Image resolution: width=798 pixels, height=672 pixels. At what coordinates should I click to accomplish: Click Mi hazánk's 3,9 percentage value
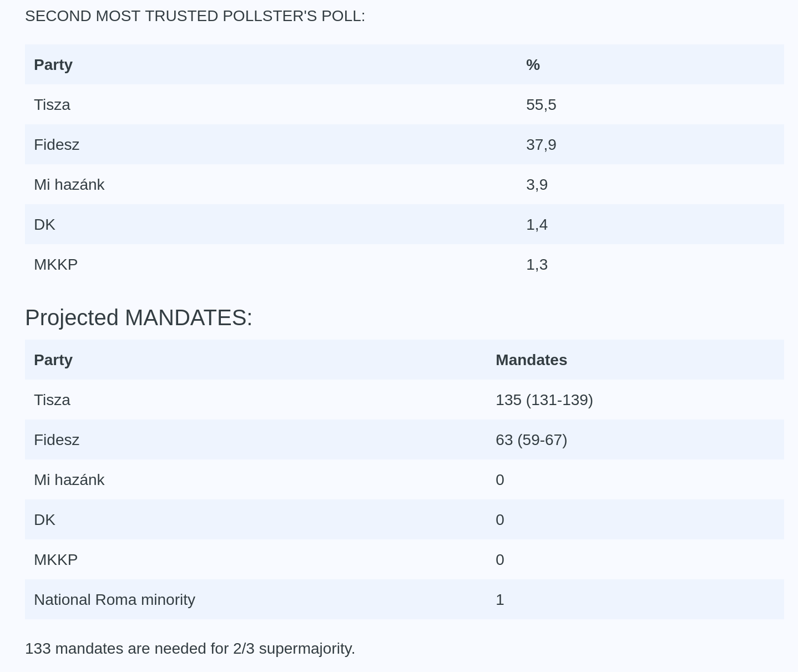point(537,185)
